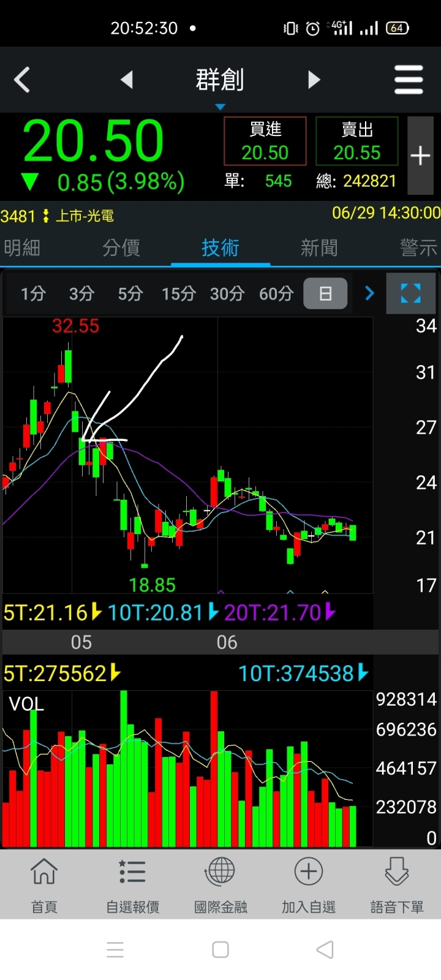The width and height of the screenshot is (441, 980).
Task: Show more intervals with the blue chevron
Action: [369, 293]
